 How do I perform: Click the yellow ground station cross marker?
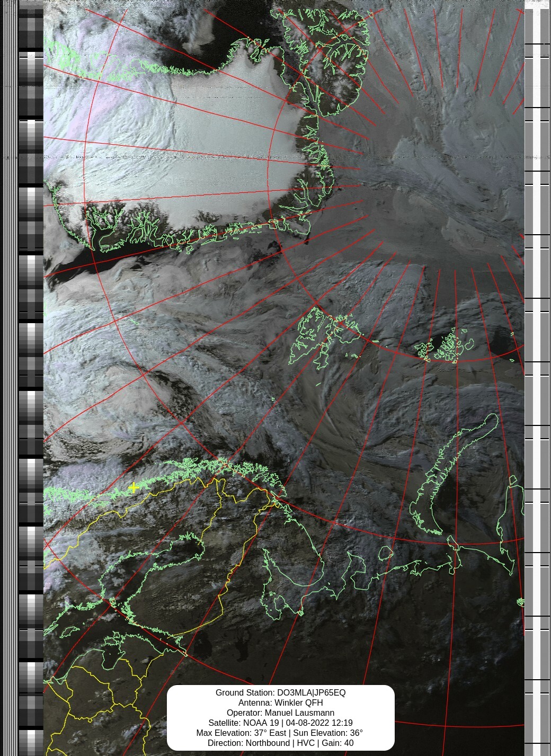coord(134,487)
